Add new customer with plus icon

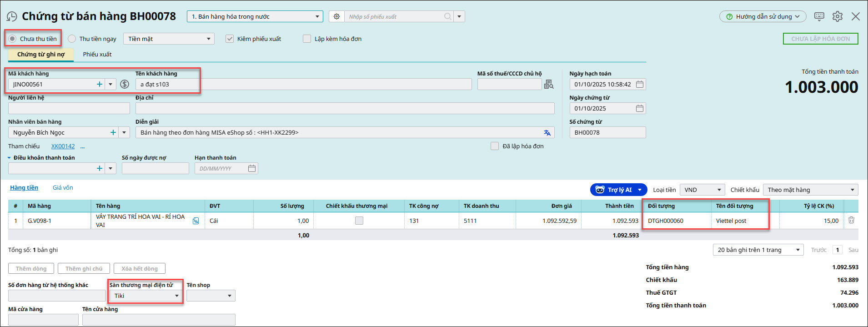tap(100, 84)
